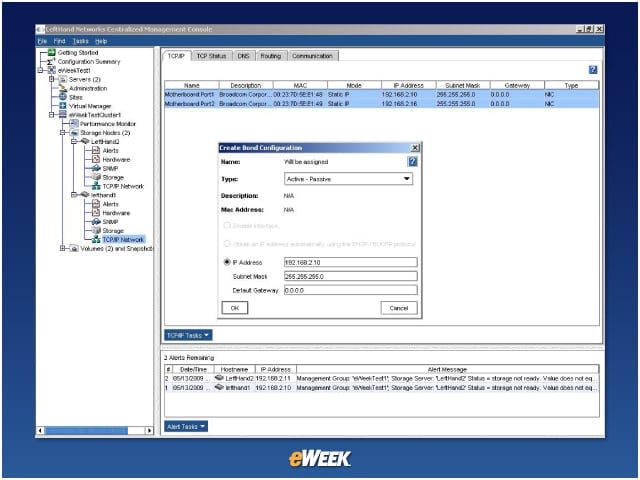
Task: Open the Alert Tasks dropdown
Action: point(186,427)
